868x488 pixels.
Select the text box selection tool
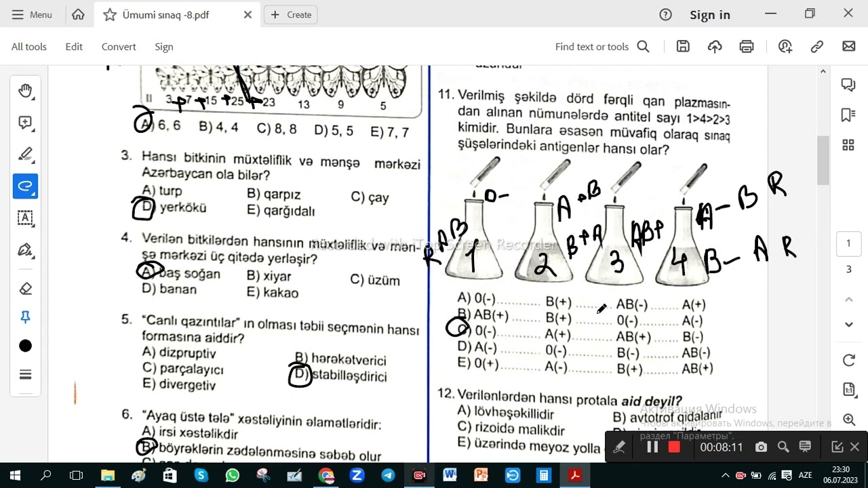click(25, 218)
